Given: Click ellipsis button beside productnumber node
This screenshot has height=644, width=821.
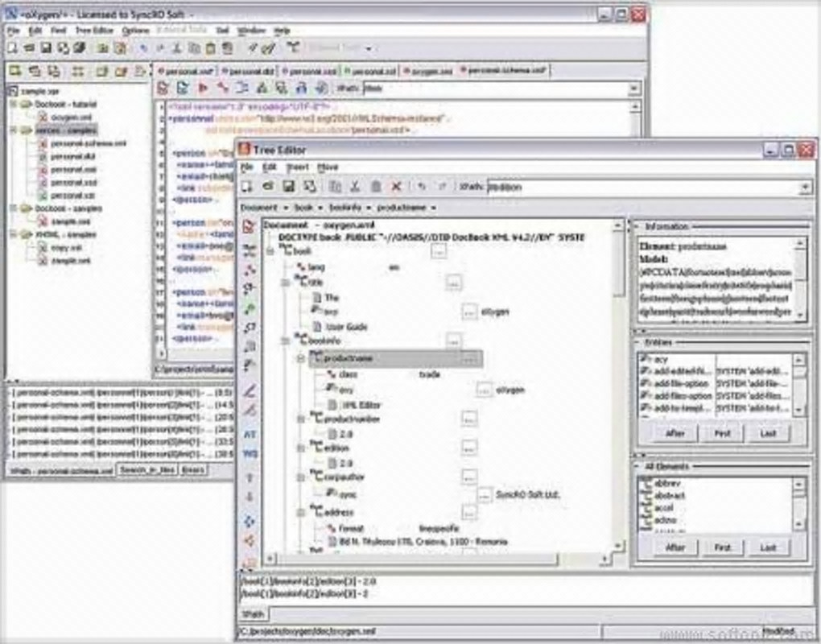Looking at the screenshot, I should click(469, 419).
